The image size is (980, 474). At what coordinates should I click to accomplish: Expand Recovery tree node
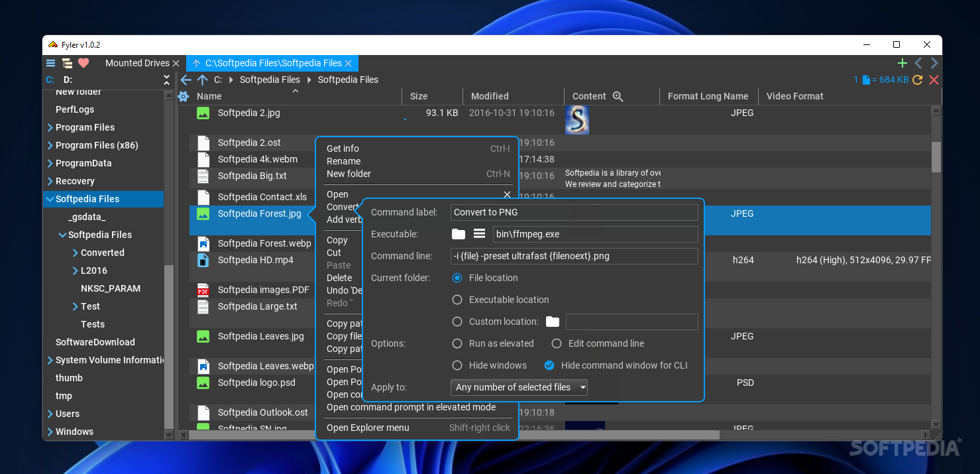pos(50,181)
